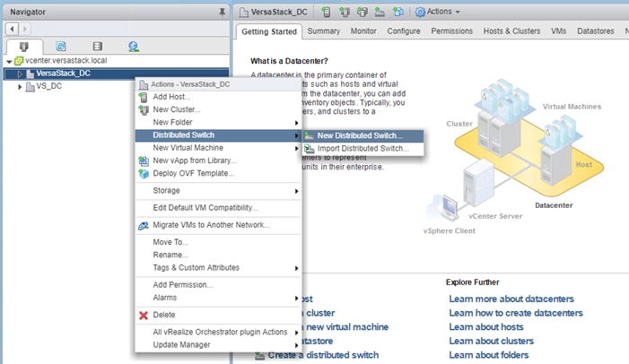Collapse vcenter.versastack.local tree node
Image resolution: width=629 pixels, height=364 pixels.
coord(9,61)
